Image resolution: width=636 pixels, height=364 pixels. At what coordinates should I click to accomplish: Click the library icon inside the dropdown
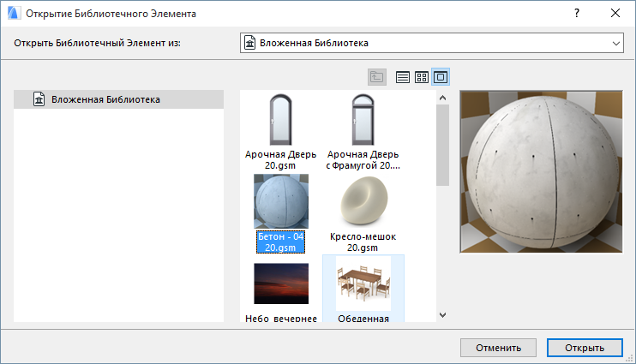[250, 43]
